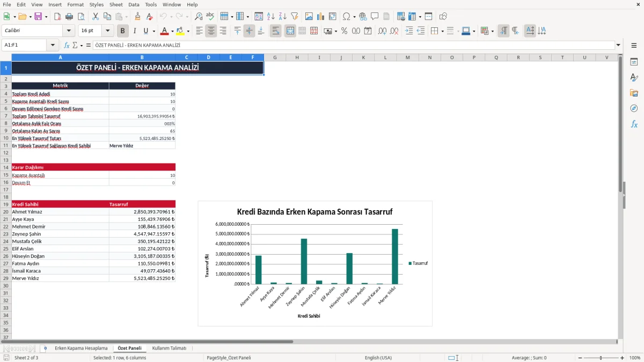This screenshot has width=644, height=362.
Task: Toggle Wrap Text button
Action: [x=275, y=31]
